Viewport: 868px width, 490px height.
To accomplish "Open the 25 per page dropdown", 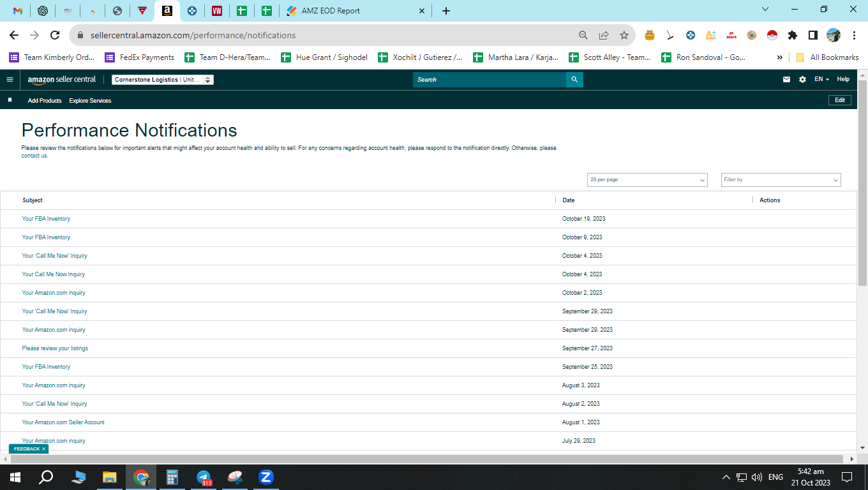I will [647, 180].
